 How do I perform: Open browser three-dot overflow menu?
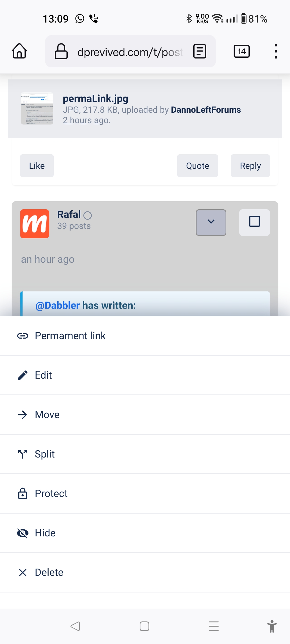click(276, 51)
